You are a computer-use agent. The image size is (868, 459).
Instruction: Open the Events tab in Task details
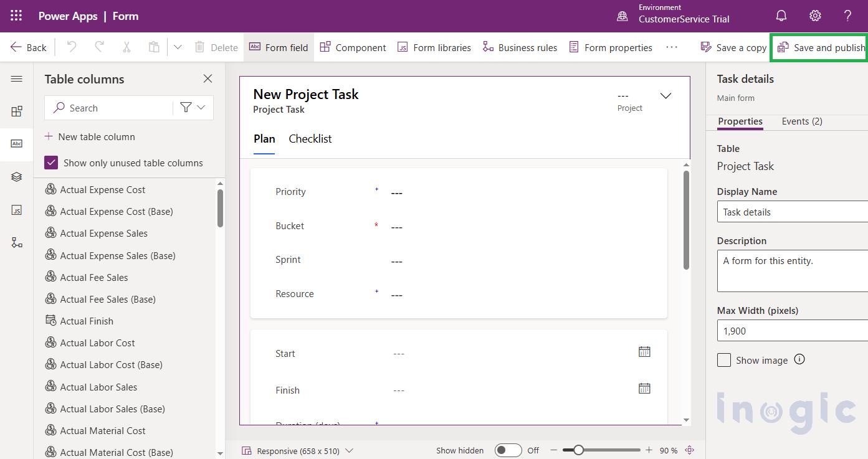pyautogui.click(x=802, y=121)
